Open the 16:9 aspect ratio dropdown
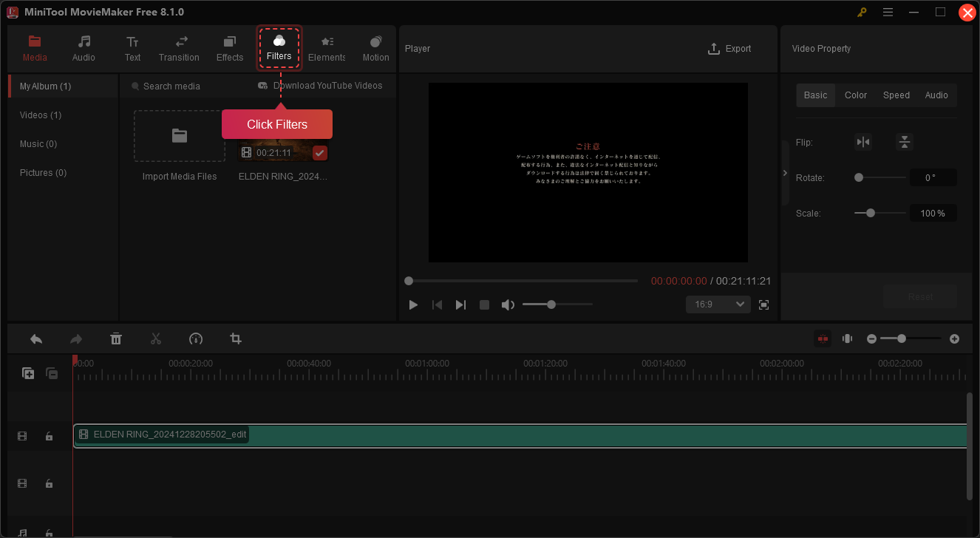This screenshot has height=538, width=980. pos(718,304)
